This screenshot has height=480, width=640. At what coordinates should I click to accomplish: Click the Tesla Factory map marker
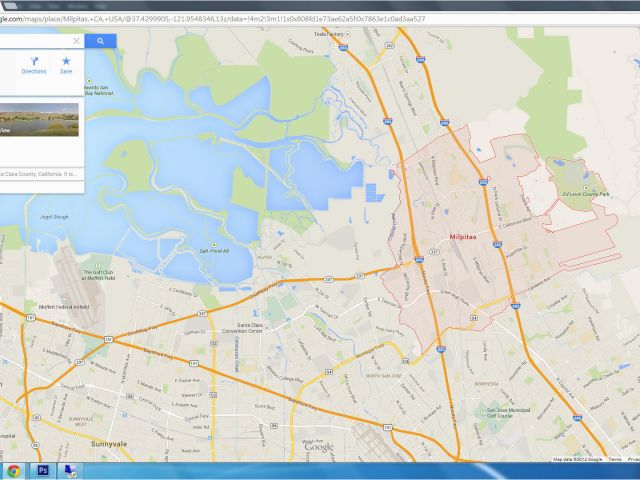348,34
